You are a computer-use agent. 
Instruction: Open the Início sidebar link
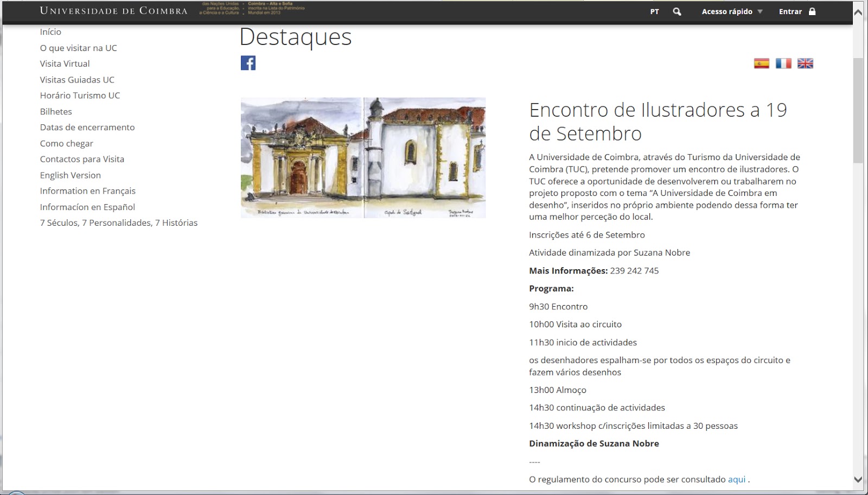point(50,32)
